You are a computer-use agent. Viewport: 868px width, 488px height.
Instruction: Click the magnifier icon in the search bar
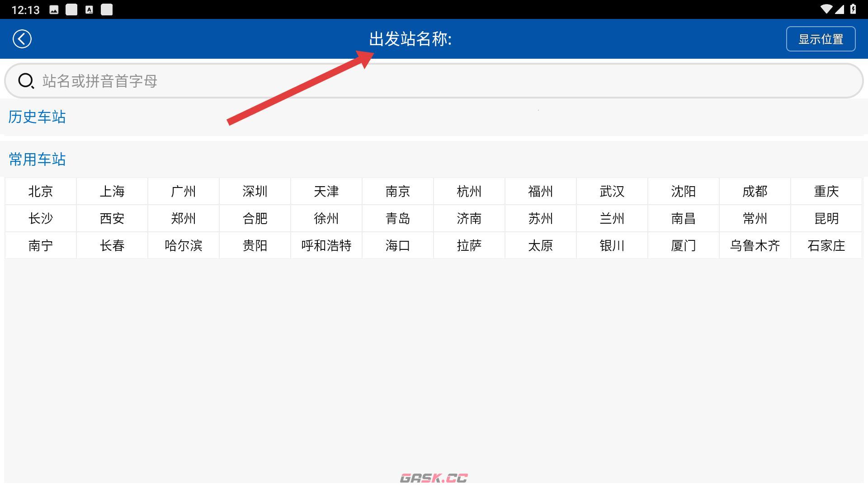pos(26,81)
